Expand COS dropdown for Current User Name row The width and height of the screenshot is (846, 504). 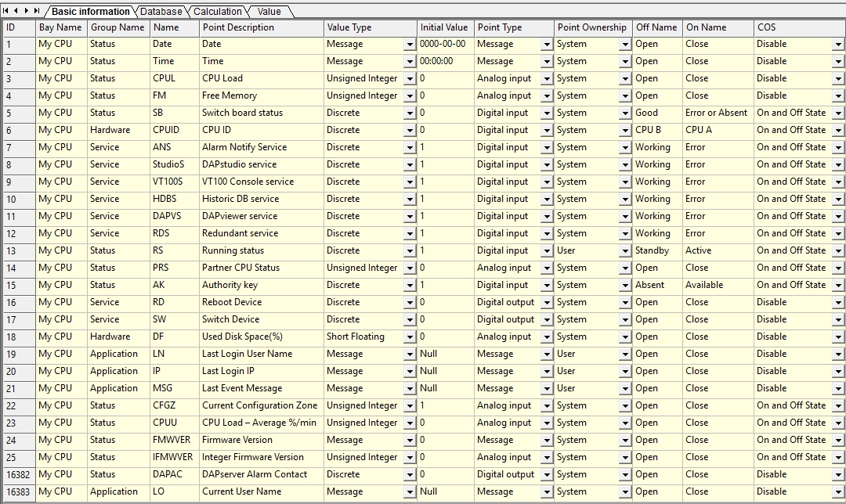[838, 492]
